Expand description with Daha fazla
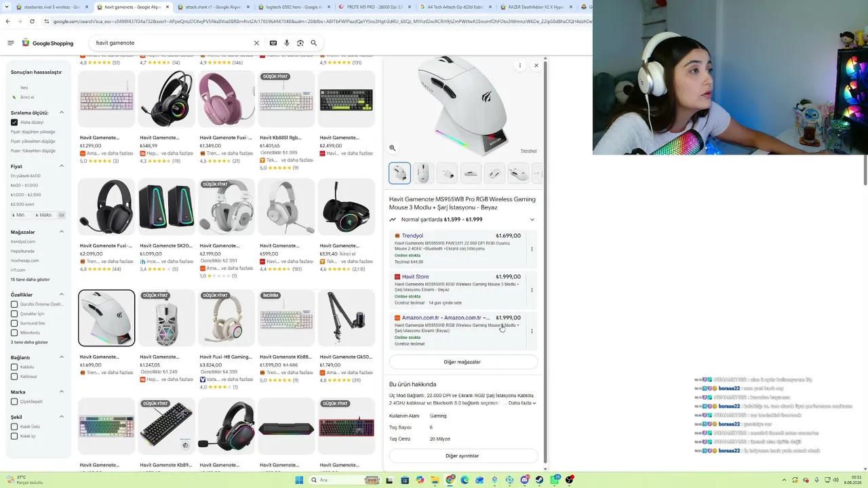The width and height of the screenshot is (868, 488). point(522,403)
